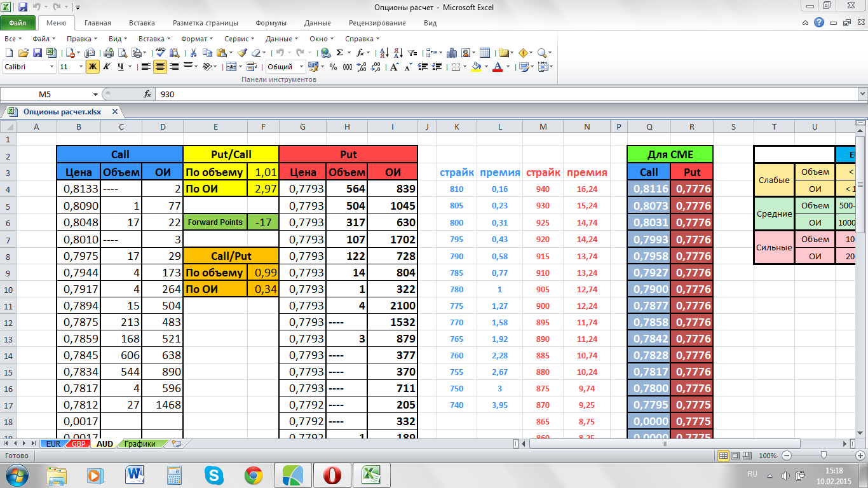Viewport: 868px width, 488px height.
Task: Switch to the Формулы ribbon tab
Action: [x=271, y=23]
